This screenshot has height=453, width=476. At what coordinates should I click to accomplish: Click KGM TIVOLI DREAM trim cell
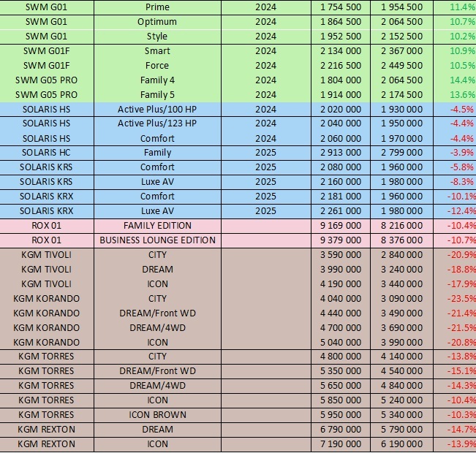pos(157,270)
